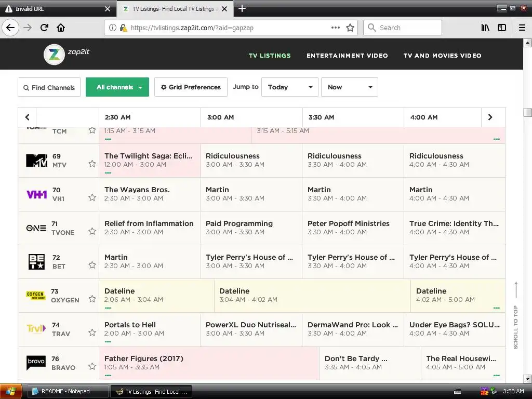532x399 pixels.
Task: Open Portals to Hell on TRAV
Action: tap(150, 329)
